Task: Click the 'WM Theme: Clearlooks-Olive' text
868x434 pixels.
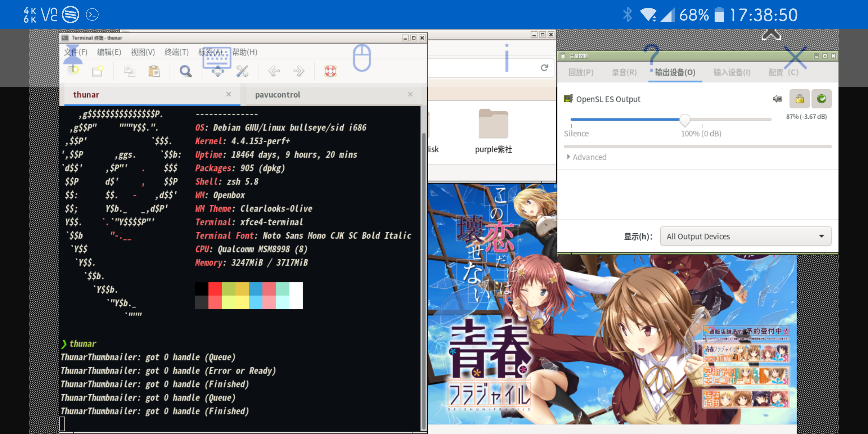Action: pos(254,208)
